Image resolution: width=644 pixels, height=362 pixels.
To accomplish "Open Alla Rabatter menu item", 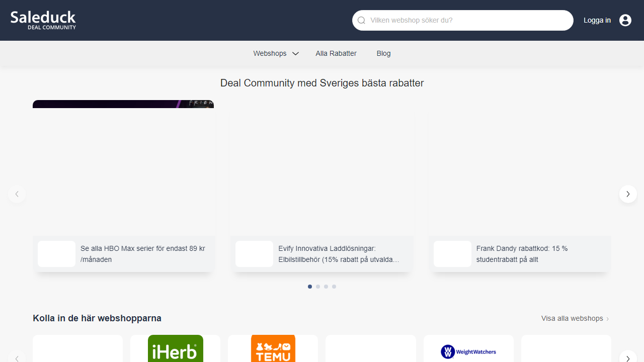I will [336, 53].
